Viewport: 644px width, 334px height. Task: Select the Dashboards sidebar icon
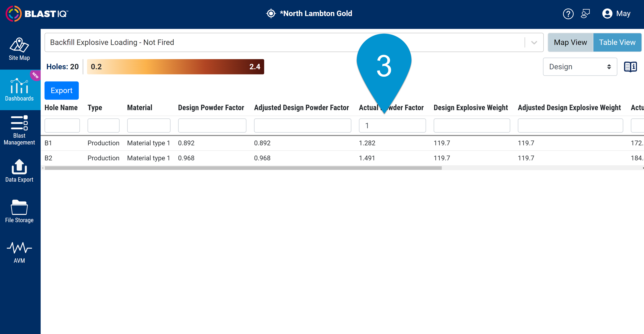pyautogui.click(x=19, y=89)
